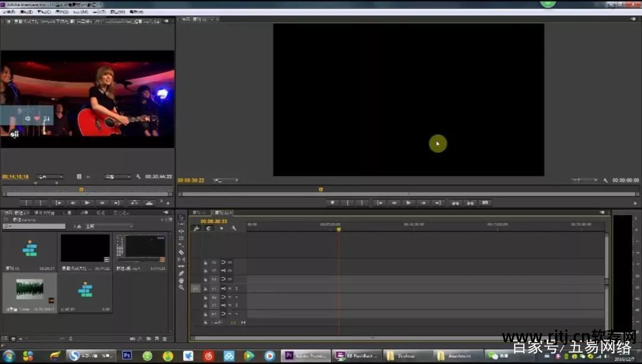Select the Hand tool in the tools panel

(x=181, y=280)
